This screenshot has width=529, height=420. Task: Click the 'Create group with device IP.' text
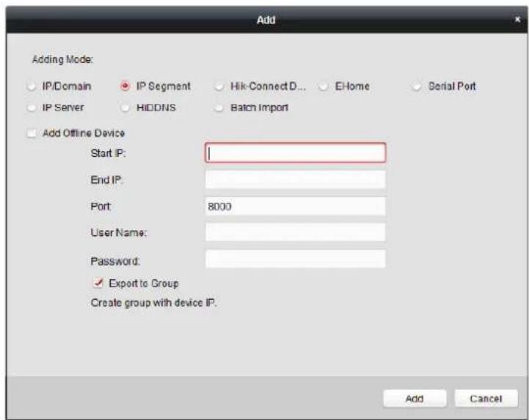[153, 303]
